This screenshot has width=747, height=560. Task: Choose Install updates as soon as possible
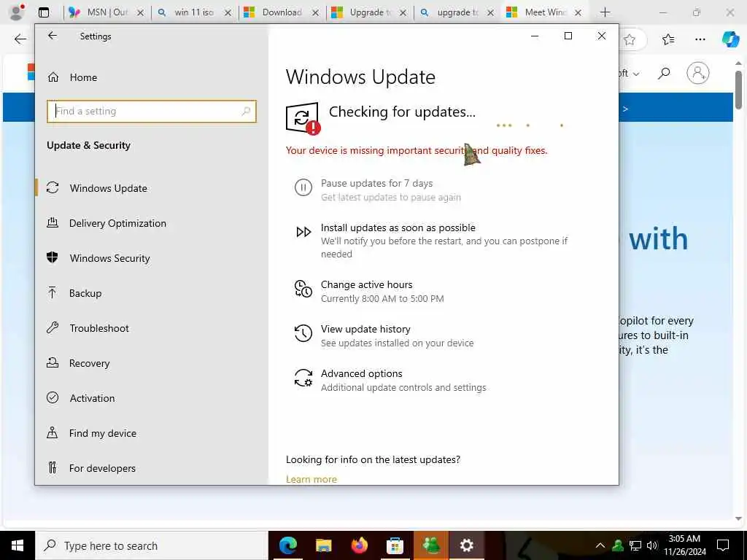click(x=398, y=227)
